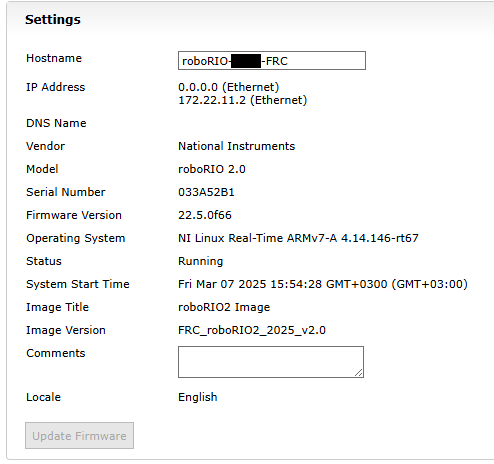Click the Model label
The image size is (494, 464).
[x=42, y=169]
